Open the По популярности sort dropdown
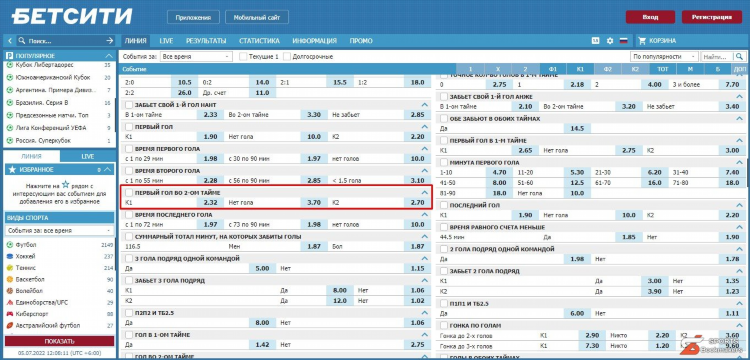Image resolution: width=750 pixels, height=360 pixels. point(664,56)
